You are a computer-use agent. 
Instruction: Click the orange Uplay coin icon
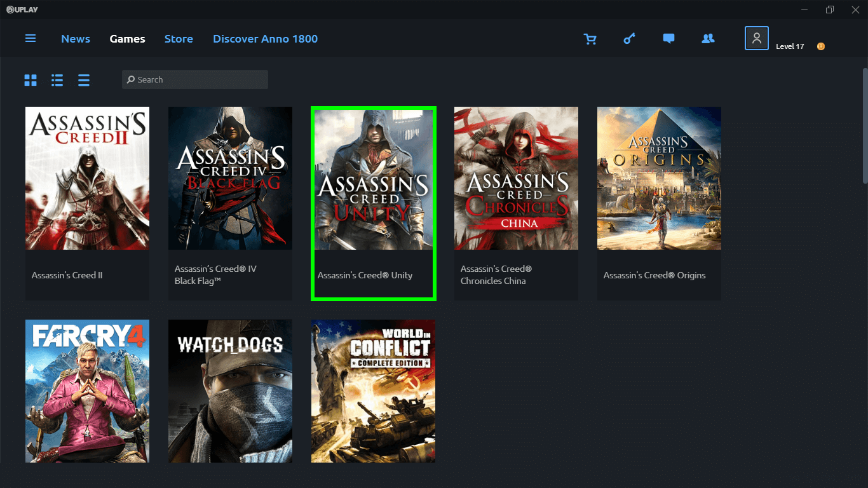click(x=821, y=46)
